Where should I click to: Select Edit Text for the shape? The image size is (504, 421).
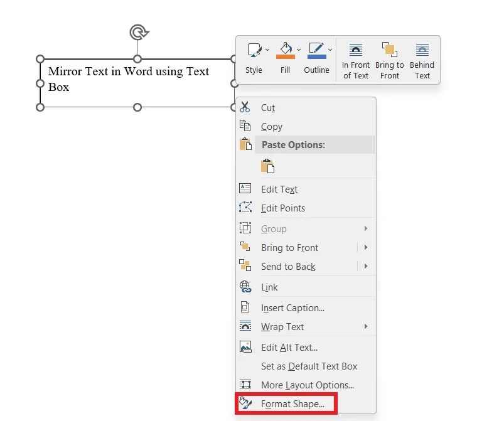[x=279, y=189]
